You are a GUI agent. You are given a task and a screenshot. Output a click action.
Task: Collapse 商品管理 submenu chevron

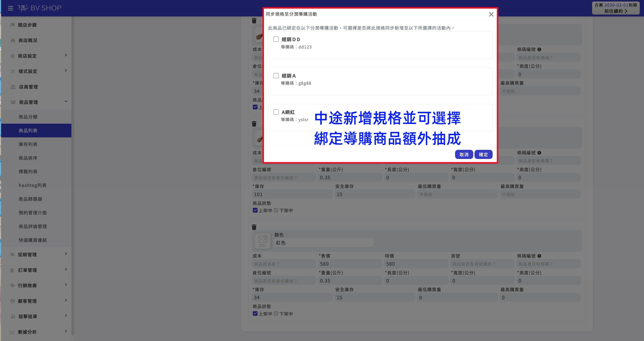(x=66, y=101)
